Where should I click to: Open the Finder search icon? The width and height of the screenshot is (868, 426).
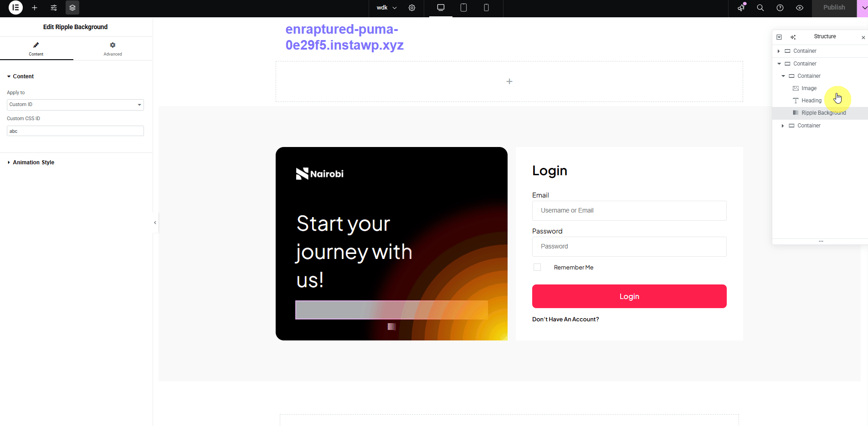(760, 8)
